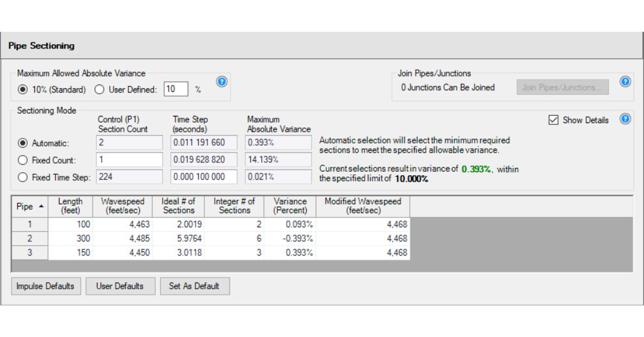The image size is (644, 337).
Task: Click the Fixed Count section count field
Action: [x=129, y=160]
